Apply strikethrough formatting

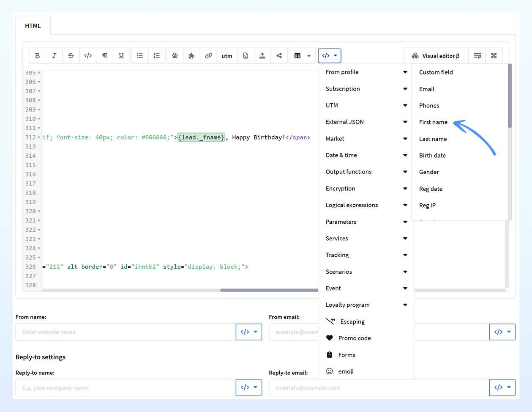click(x=71, y=56)
